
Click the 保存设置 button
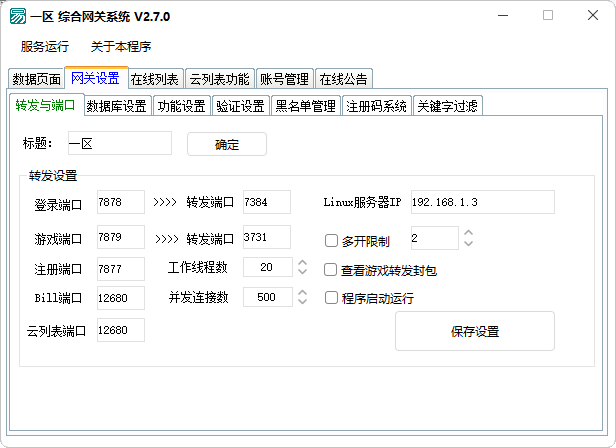(x=474, y=331)
